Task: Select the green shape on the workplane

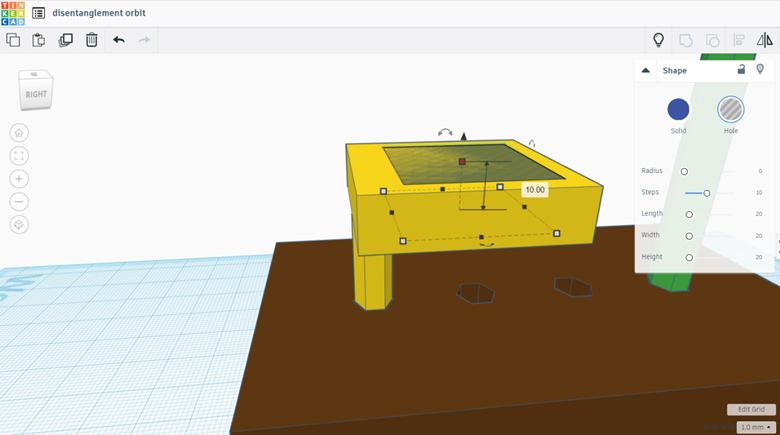Action: click(670, 281)
